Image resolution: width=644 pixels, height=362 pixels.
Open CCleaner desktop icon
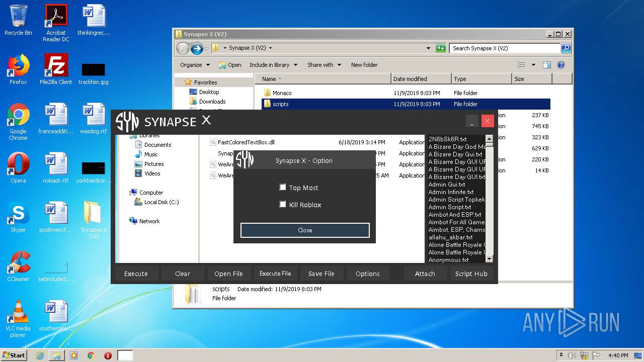[x=18, y=266]
